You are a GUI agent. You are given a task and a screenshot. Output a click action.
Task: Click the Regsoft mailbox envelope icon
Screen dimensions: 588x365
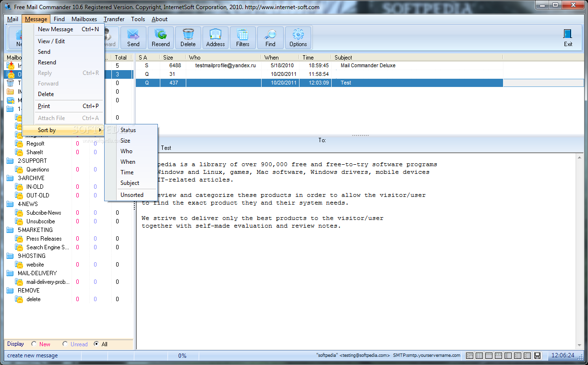click(x=19, y=144)
